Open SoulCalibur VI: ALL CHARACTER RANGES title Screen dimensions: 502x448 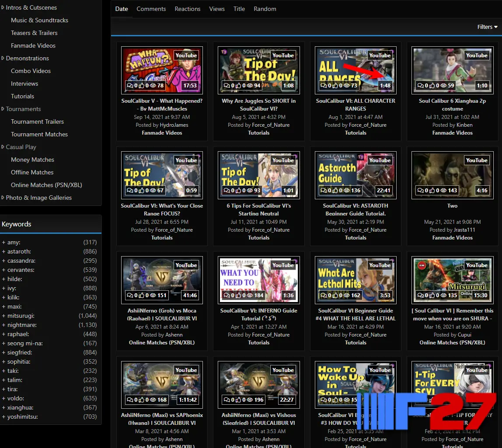[x=356, y=104]
